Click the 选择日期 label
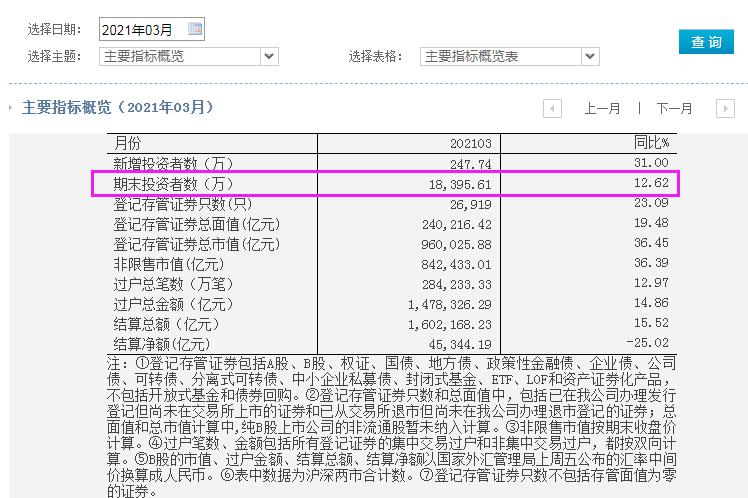 [x=54, y=30]
